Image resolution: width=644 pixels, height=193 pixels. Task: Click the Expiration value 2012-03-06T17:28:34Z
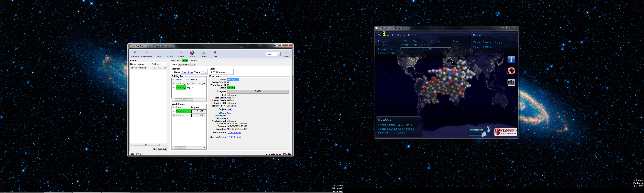pos(237,129)
